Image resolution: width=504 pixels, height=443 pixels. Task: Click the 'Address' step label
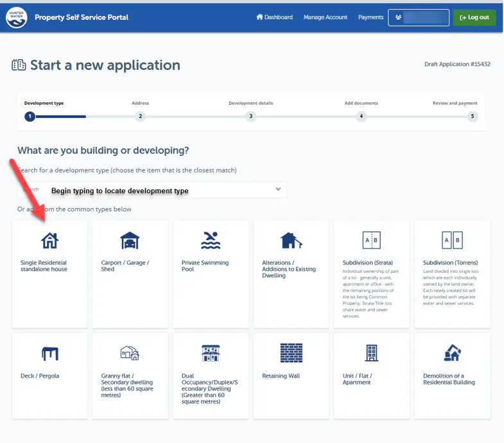coord(140,103)
